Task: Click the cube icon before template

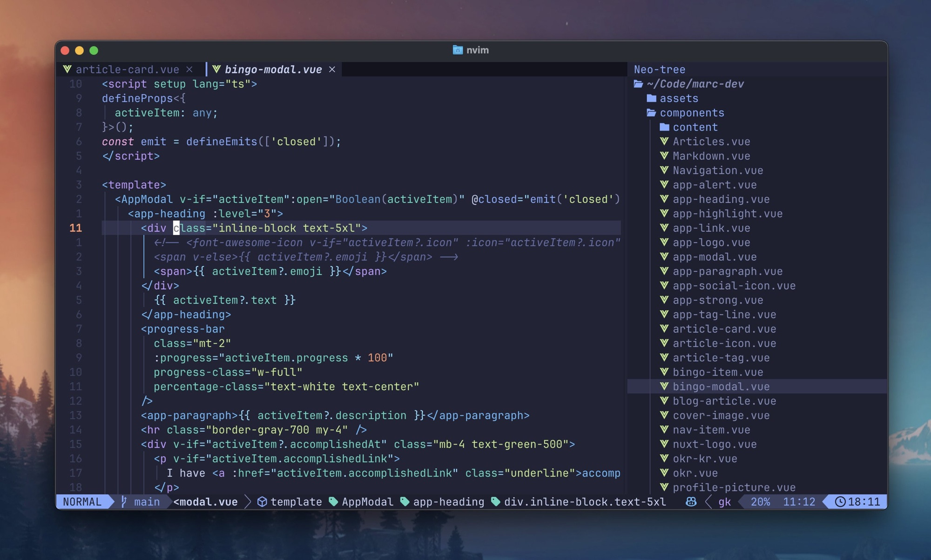Action: click(x=262, y=502)
